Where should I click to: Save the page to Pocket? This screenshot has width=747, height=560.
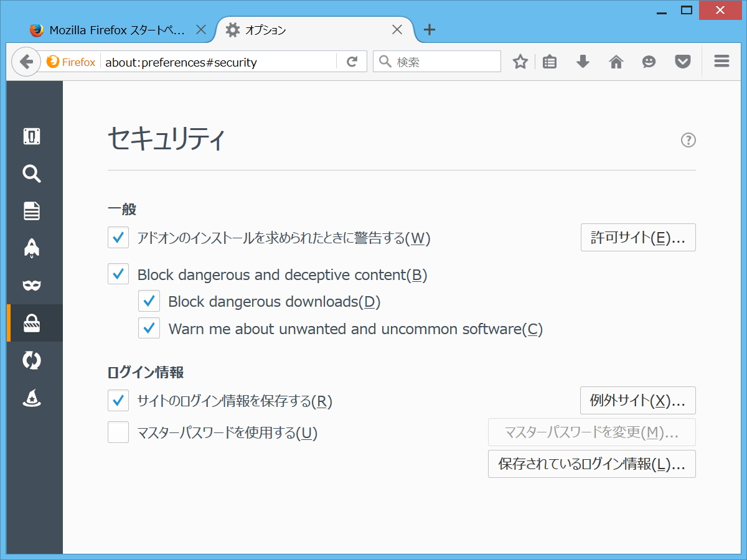(x=682, y=61)
